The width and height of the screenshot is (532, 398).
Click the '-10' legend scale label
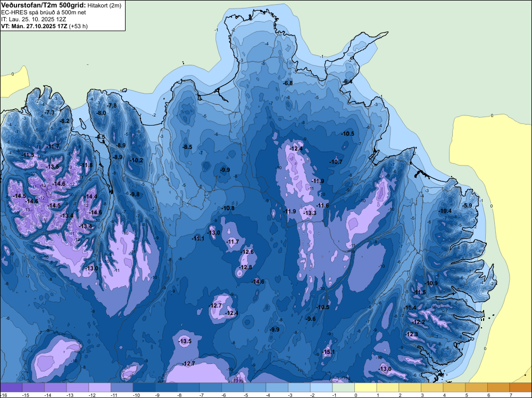pyautogui.click(x=136, y=395)
